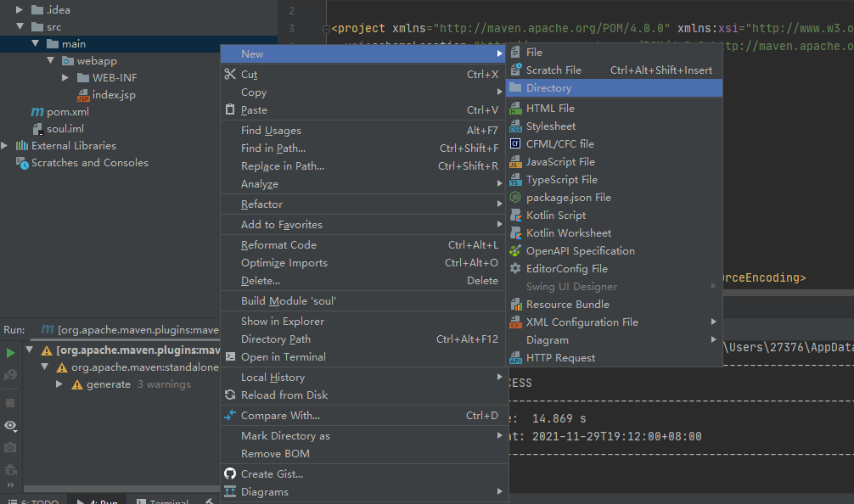Click the JavaScript File icon
The width and height of the screenshot is (854, 504).
(x=515, y=162)
